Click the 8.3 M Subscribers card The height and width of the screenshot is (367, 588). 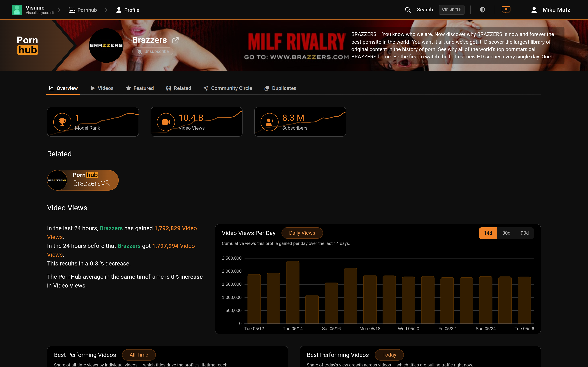coord(300,122)
